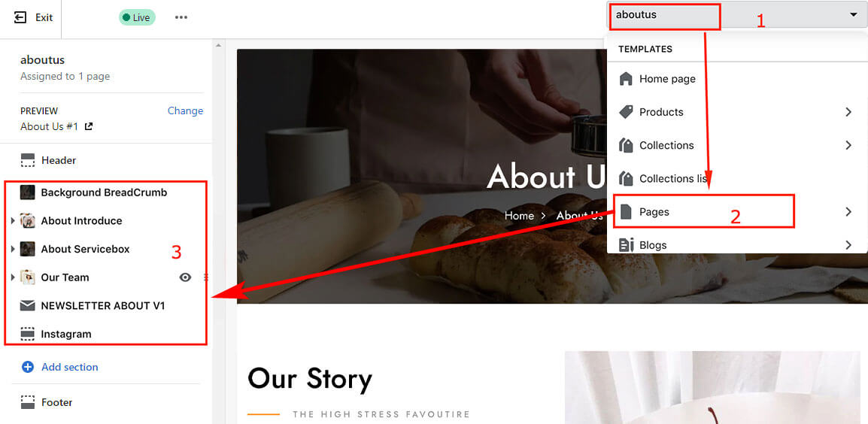Click the Exit icon in top bar
This screenshot has width=868, height=424.
click(x=20, y=18)
